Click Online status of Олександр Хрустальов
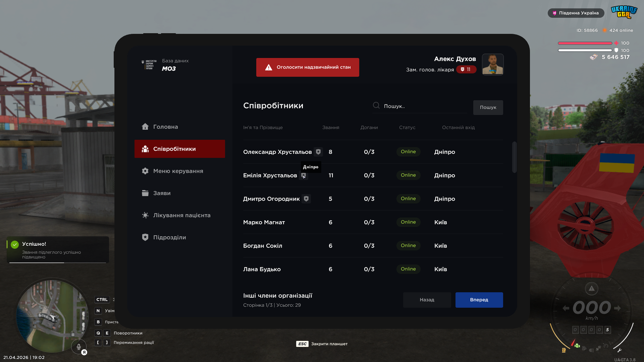Screen dimensions: 644x362 [408, 152]
